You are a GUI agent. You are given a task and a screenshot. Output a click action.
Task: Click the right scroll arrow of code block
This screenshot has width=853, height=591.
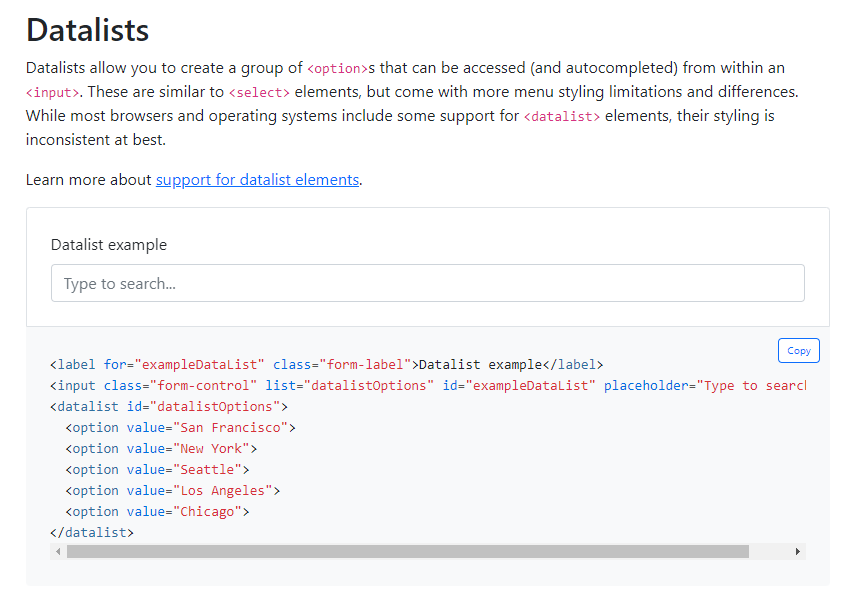coord(797,551)
